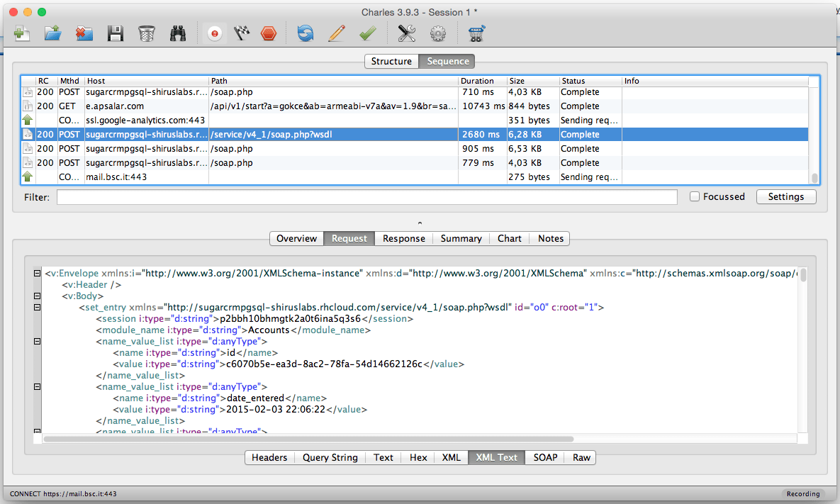Repeat the selected request with the blue arrows icon
Screen dimensions: 840x504
pyautogui.click(x=306, y=34)
